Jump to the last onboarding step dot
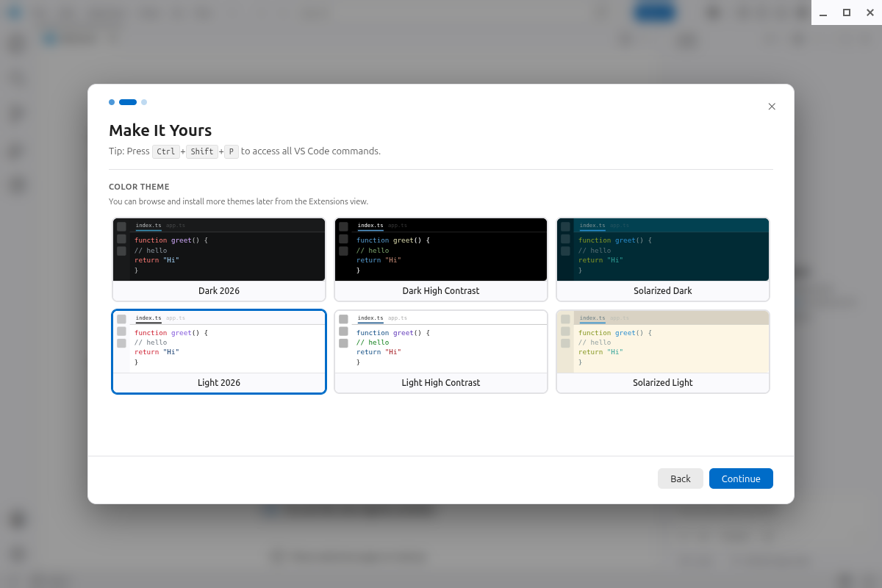 click(144, 102)
